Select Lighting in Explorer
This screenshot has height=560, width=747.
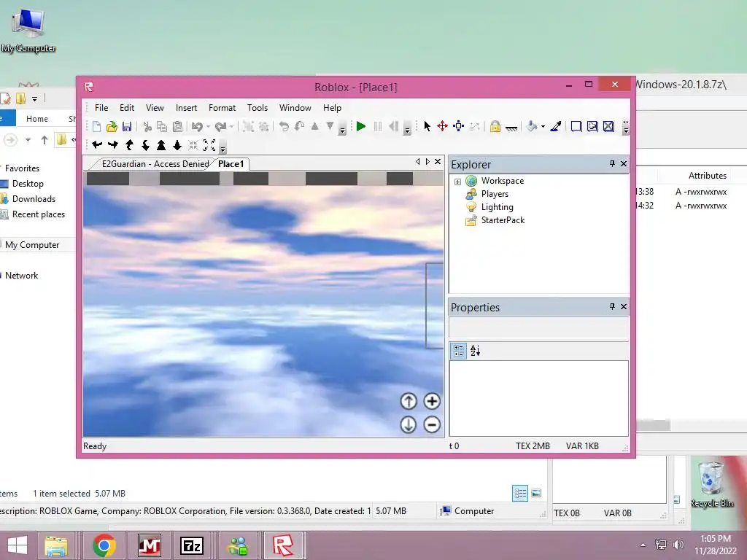(x=497, y=206)
